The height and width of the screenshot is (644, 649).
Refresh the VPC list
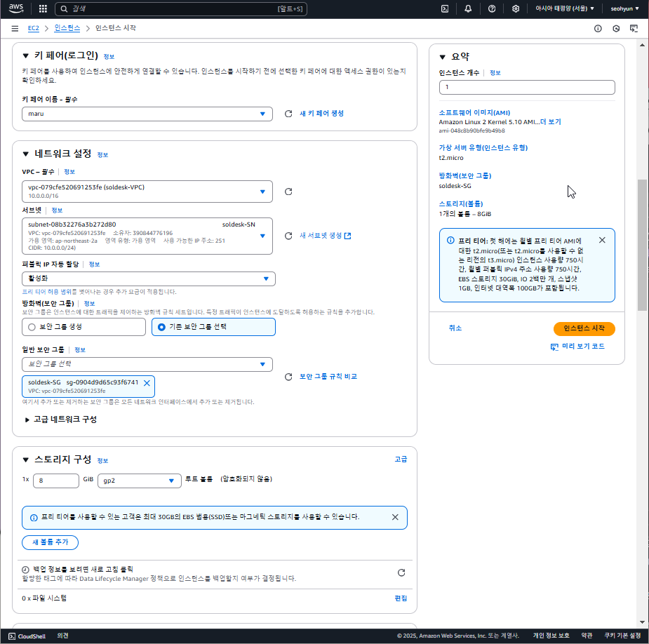point(288,192)
